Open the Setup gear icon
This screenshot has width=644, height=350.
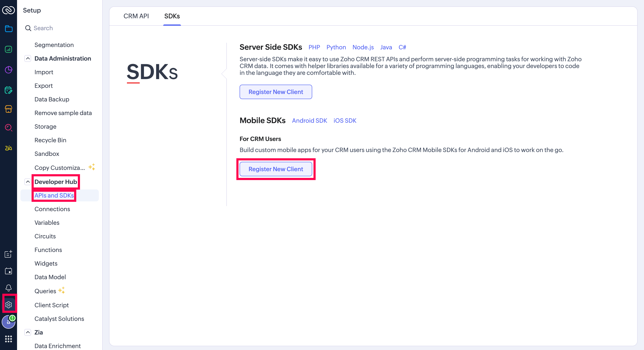click(9, 304)
